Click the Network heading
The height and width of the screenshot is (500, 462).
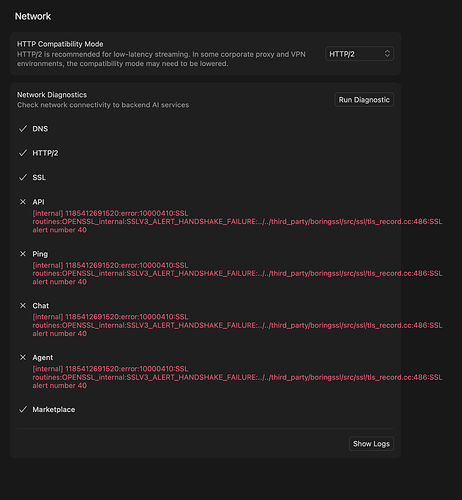pos(33,16)
